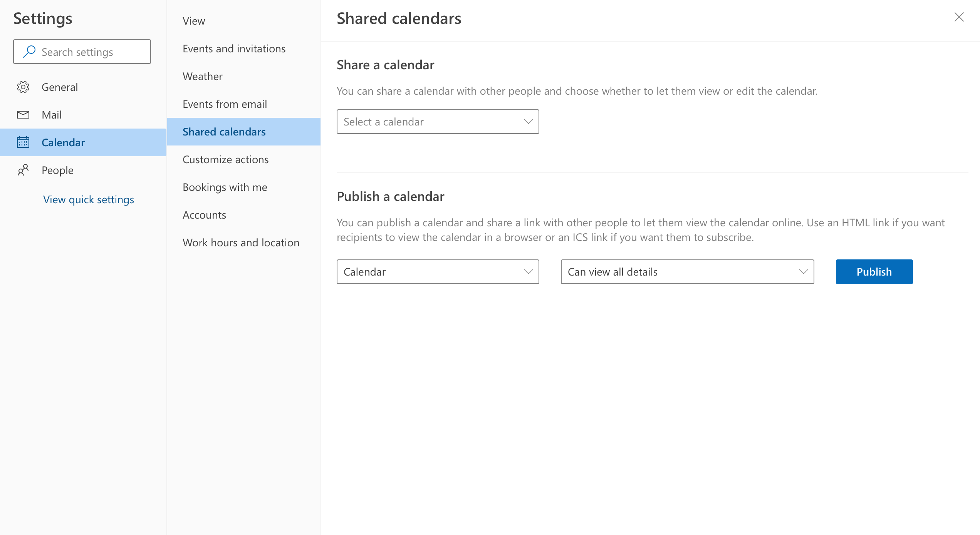
Task: Close the Settings panel with X
Action: [x=959, y=17]
